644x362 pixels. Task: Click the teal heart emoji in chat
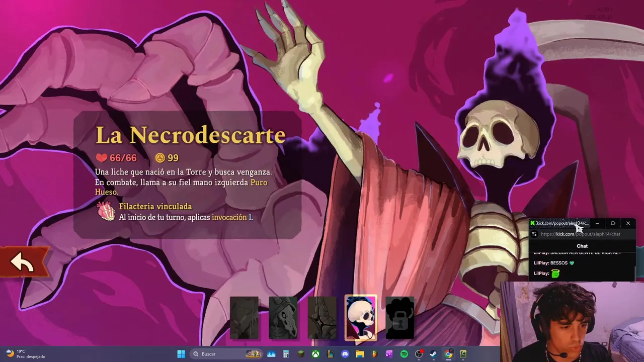[572, 263]
